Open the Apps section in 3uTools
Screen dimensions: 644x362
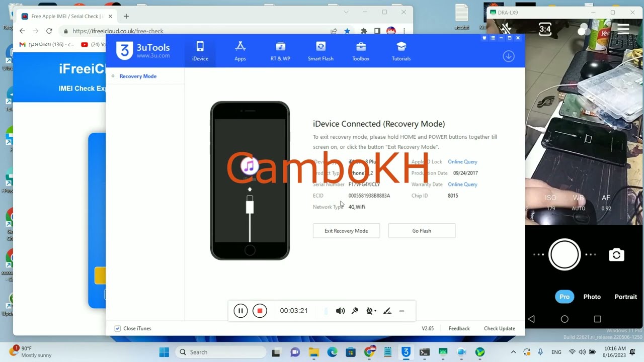pyautogui.click(x=240, y=51)
